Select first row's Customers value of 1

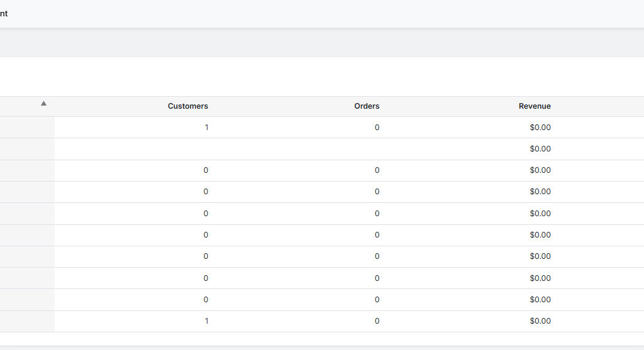206,128
